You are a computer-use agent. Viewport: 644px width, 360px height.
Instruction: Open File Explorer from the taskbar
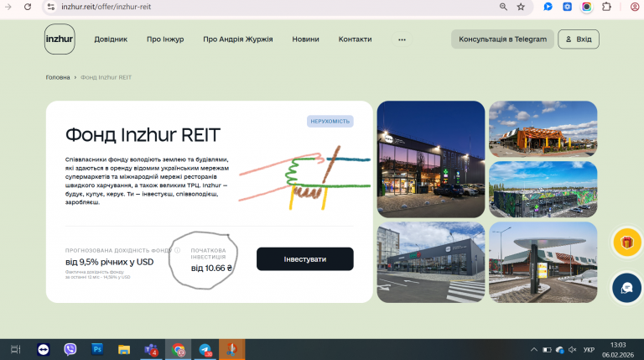point(124,350)
